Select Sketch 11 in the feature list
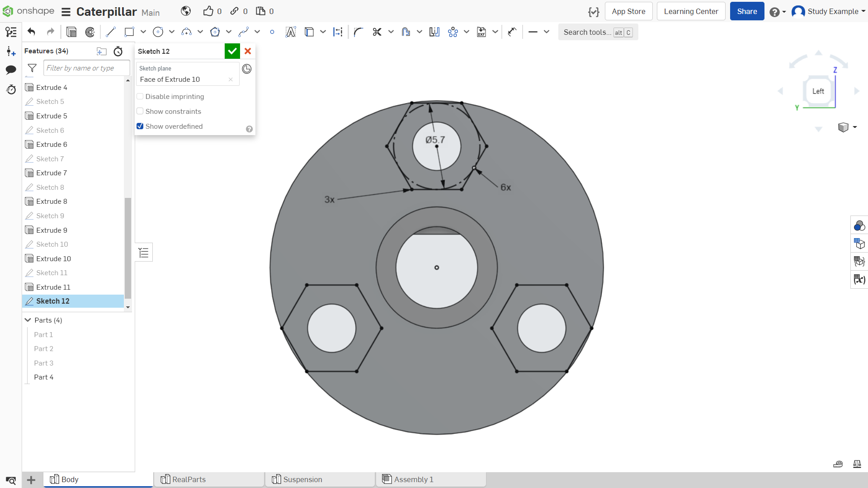 coord(73,272)
